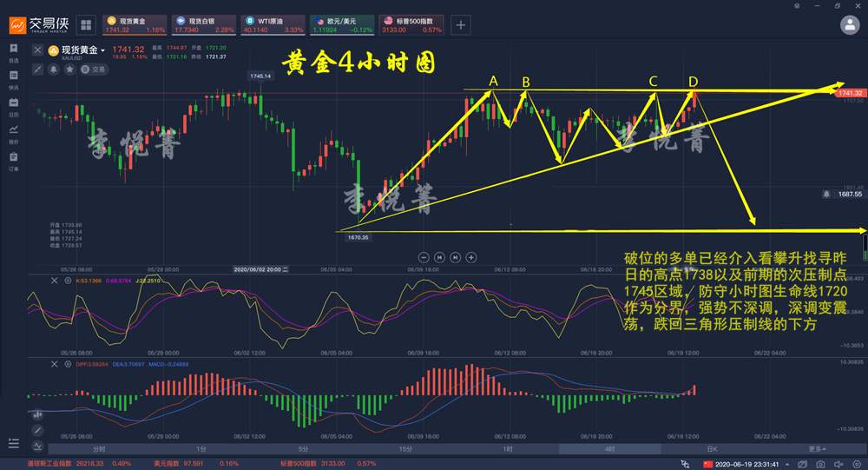
Task: Open the date picker at 2020/06/02 20:00
Action: pyautogui.click(x=260, y=269)
